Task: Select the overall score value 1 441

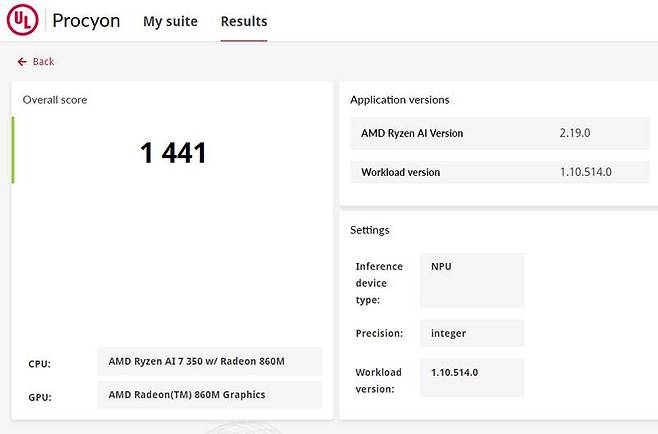Action: (173, 153)
